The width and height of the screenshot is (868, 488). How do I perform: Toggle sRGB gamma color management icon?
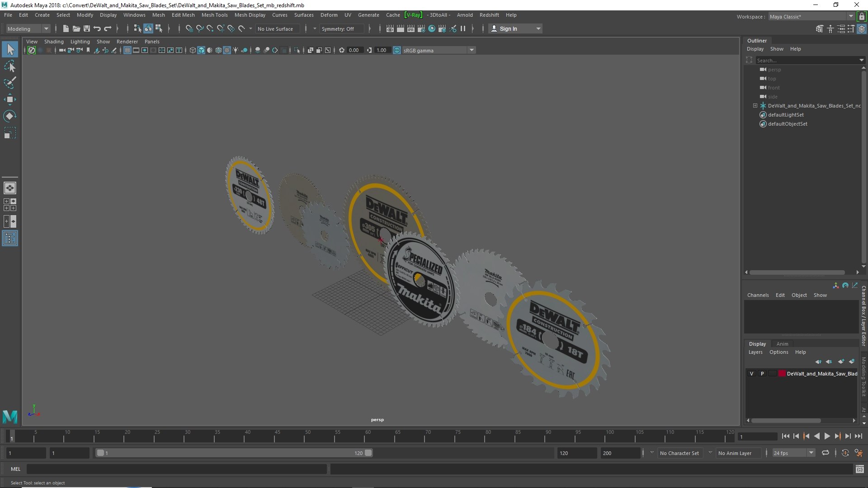[397, 50]
